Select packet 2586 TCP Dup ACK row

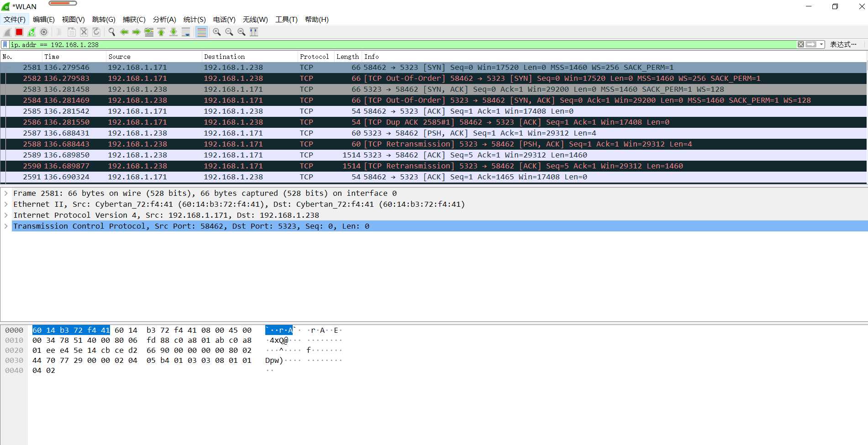[433, 122]
